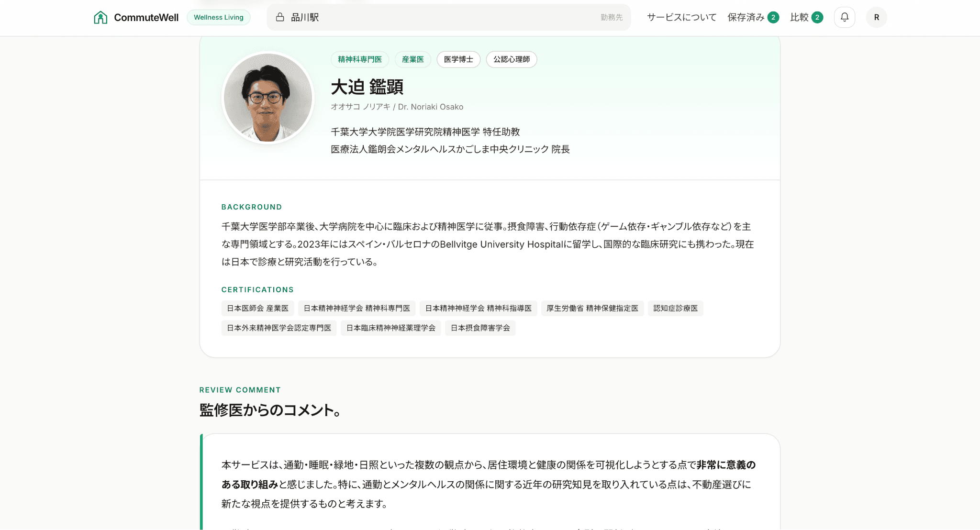This screenshot has height=530, width=980.
Task: Click the 日本摂食障害学会 certification chip
Action: coord(480,328)
